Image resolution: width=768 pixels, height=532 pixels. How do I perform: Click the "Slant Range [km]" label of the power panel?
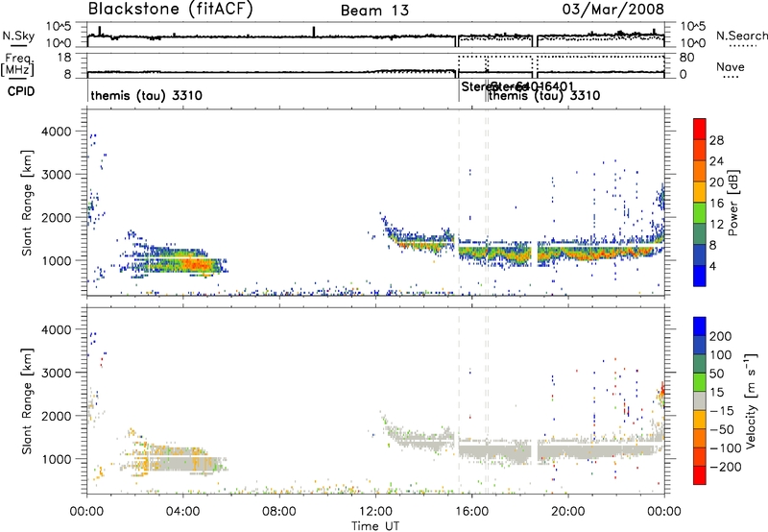point(27,203)
